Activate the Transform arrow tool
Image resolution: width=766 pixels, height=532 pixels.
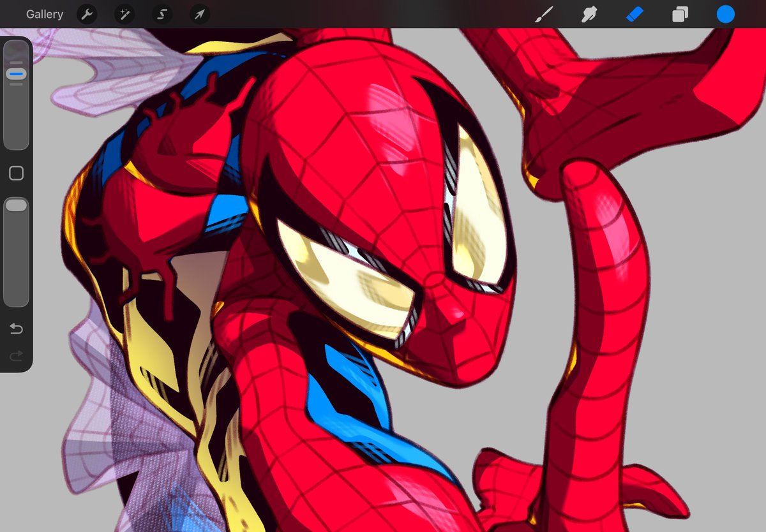tap(200, 14)
